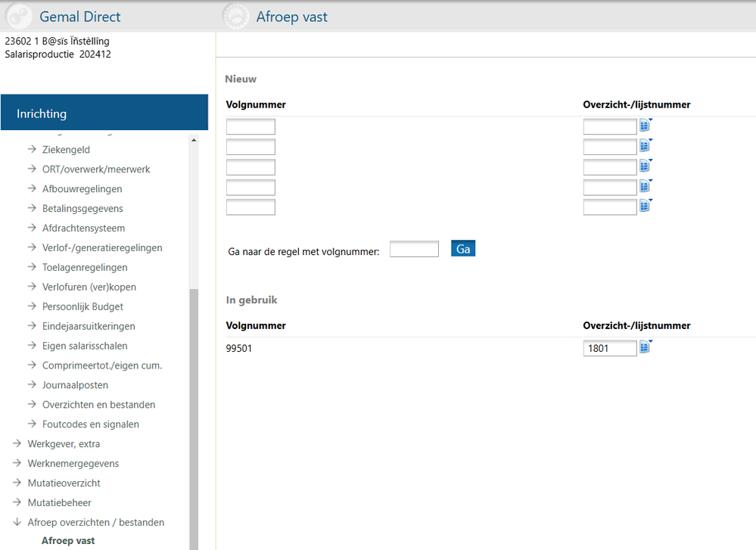Click the Ga button
Screen dimensions: 756x550
(x=463, y=249)
